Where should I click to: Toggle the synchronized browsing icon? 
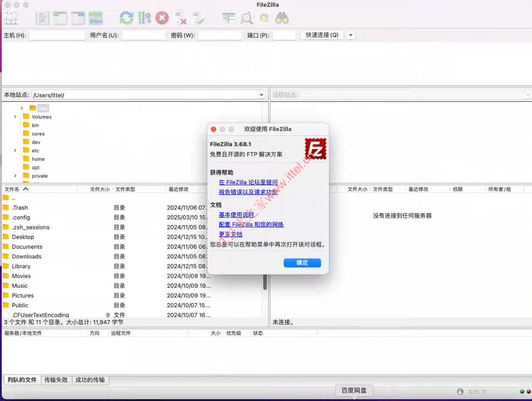click(x=264, y=18)
